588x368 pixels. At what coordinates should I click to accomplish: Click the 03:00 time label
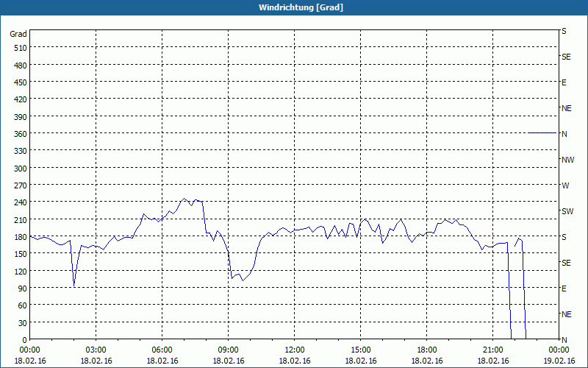(x=96, y=350)
